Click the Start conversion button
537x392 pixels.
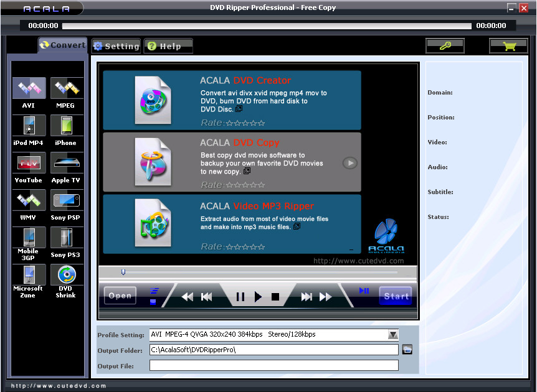click(x=396, y=296)
